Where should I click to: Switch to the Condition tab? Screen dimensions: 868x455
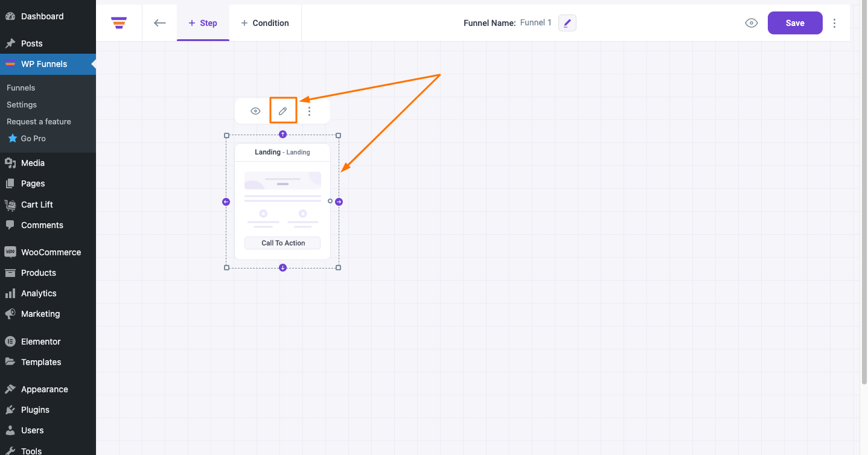(265, 23)
